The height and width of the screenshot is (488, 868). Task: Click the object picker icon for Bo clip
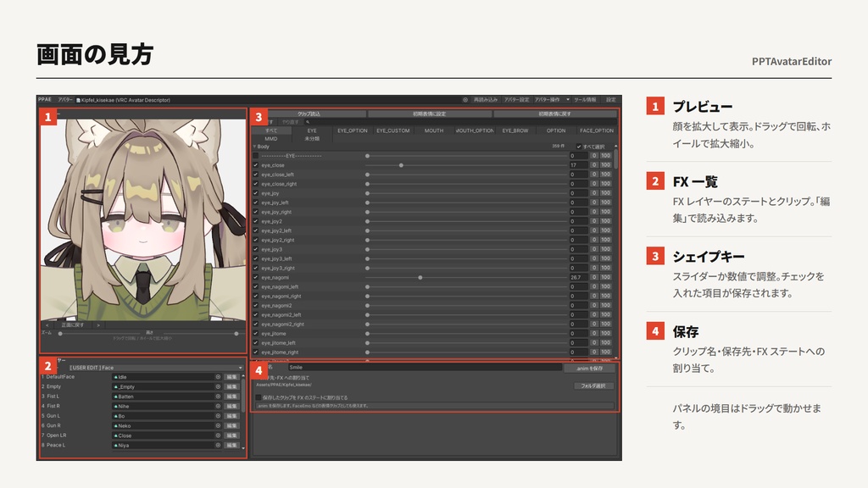(x=218, y=416)
